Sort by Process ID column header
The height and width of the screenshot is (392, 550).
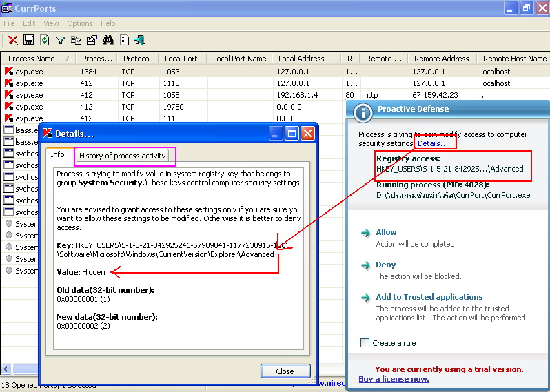pyautogui.click(x=96, y=59)
